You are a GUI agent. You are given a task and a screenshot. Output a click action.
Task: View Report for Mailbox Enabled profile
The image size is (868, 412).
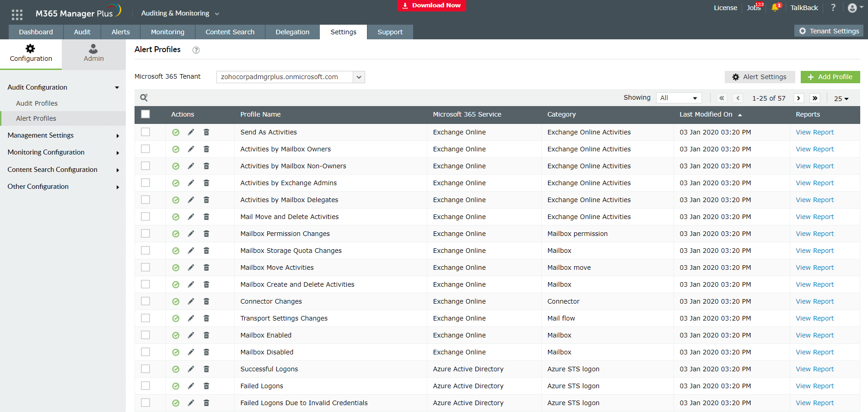[x=814, y=335]
